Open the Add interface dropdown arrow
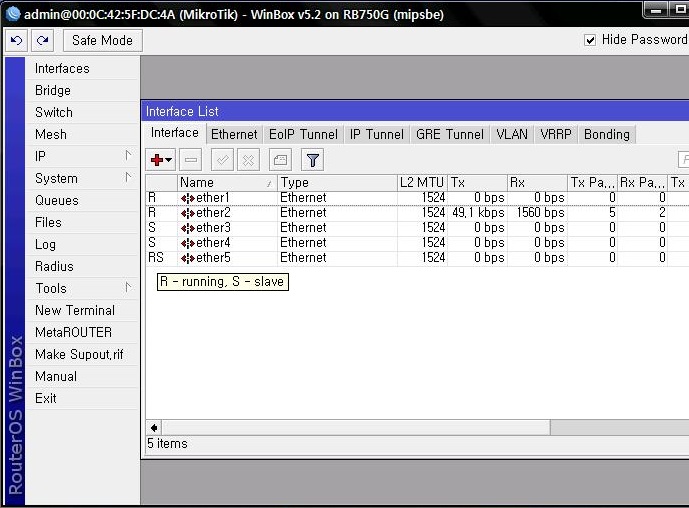689x508 pixels. coord(169,160)
